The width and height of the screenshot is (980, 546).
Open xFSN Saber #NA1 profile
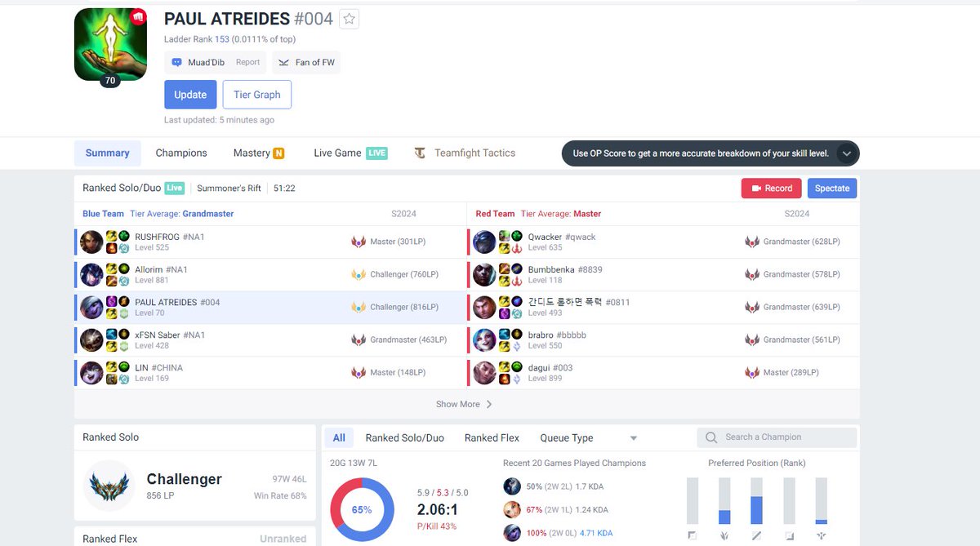tap(170, 335)
